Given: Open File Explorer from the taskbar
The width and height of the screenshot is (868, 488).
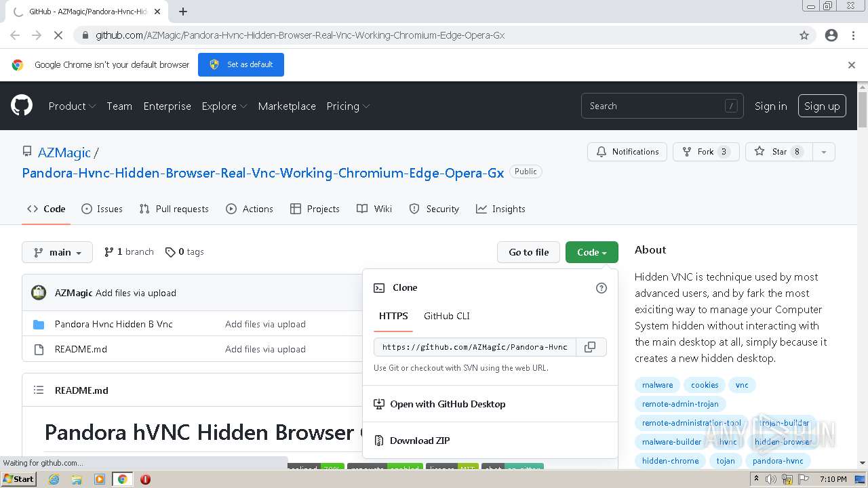Looking at the screenshot, I should 77,479.
